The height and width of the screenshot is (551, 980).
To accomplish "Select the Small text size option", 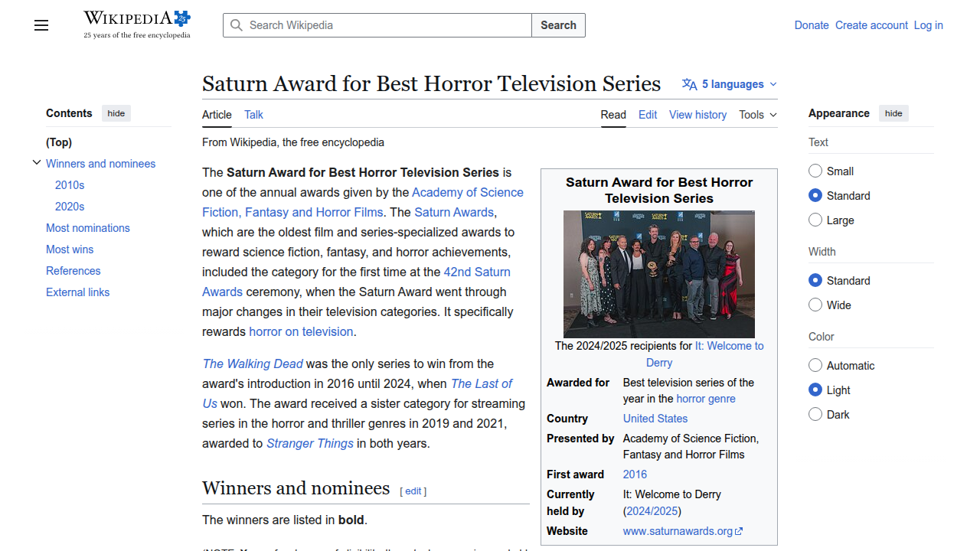I will point(815,171).
